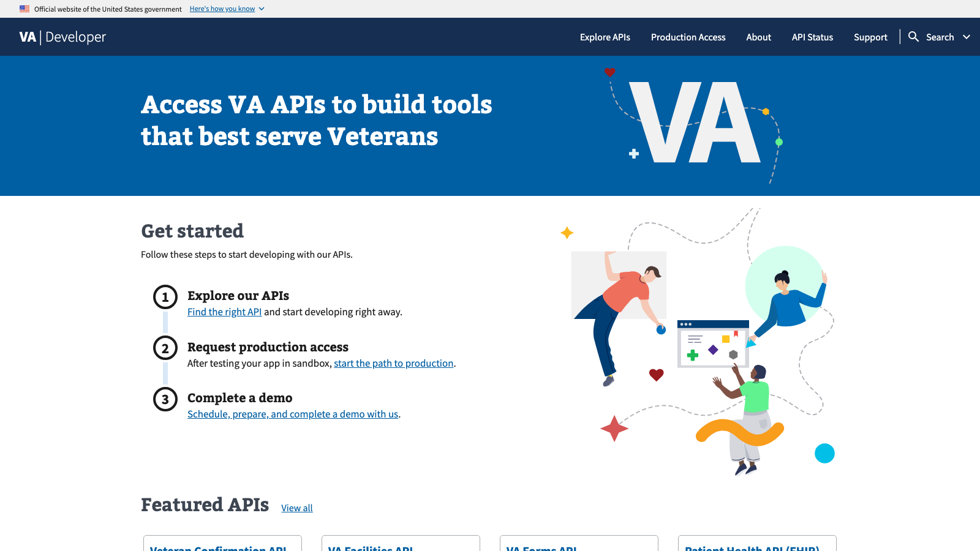
Task: Check the API Status page
Action: 812,37
